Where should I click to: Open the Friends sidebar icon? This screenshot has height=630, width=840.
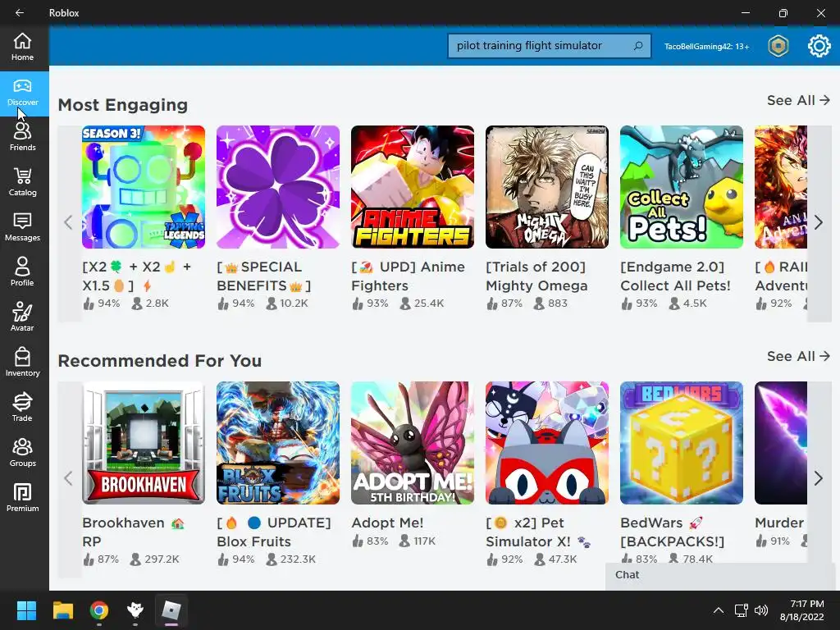click(22, 137)
